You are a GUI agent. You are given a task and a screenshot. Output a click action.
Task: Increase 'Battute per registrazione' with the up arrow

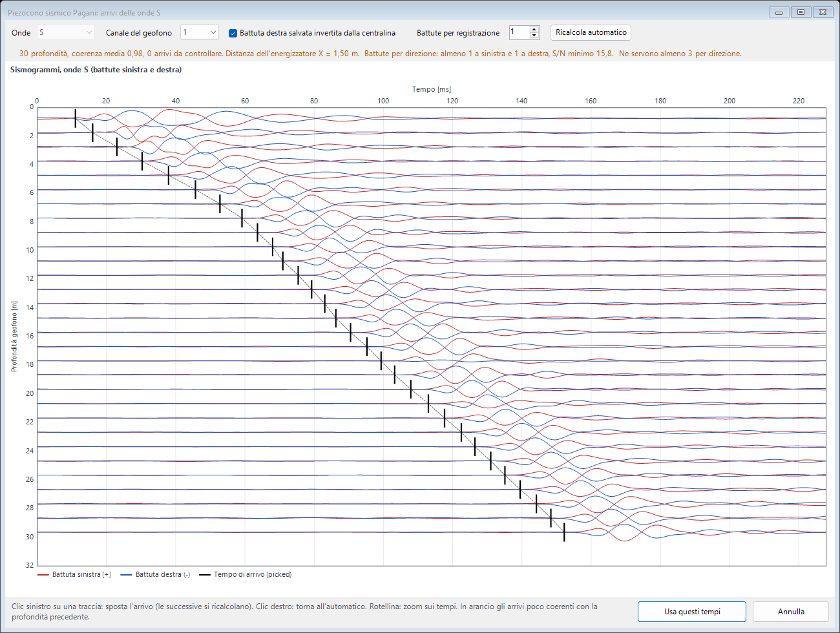tap(534, 29)
